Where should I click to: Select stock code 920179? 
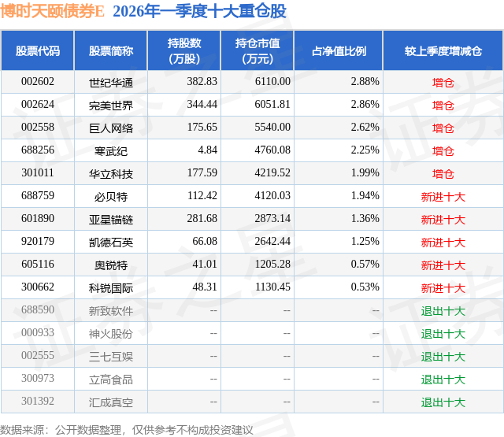38,241
